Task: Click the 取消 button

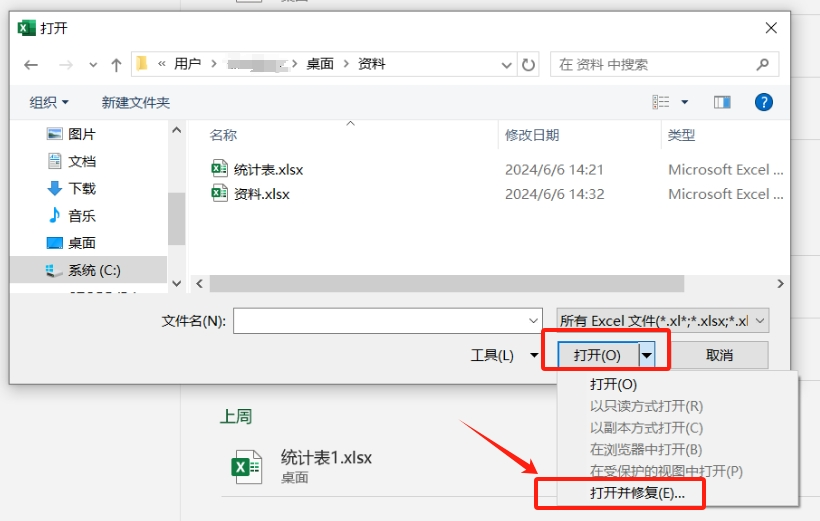Action: [720, 355]
